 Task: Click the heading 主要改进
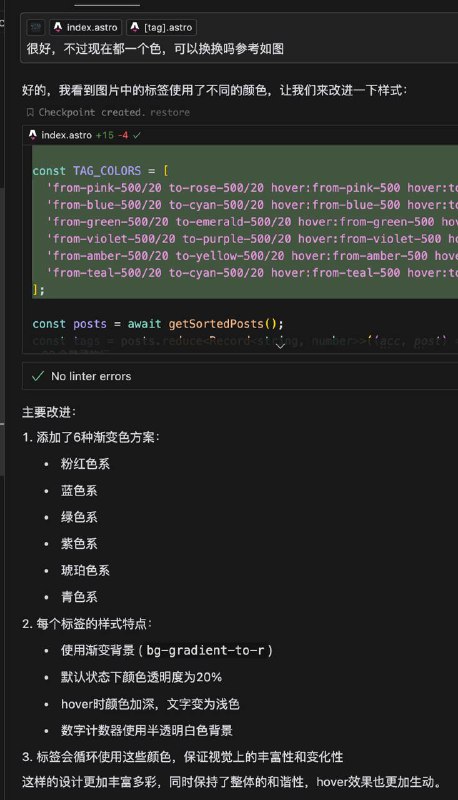pyautogui.click(x=49, y=412)
